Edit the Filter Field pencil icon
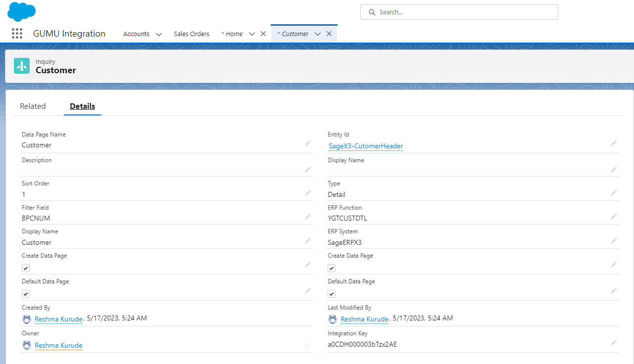Viewport: 634px width, 364px height. click(308, 216)
